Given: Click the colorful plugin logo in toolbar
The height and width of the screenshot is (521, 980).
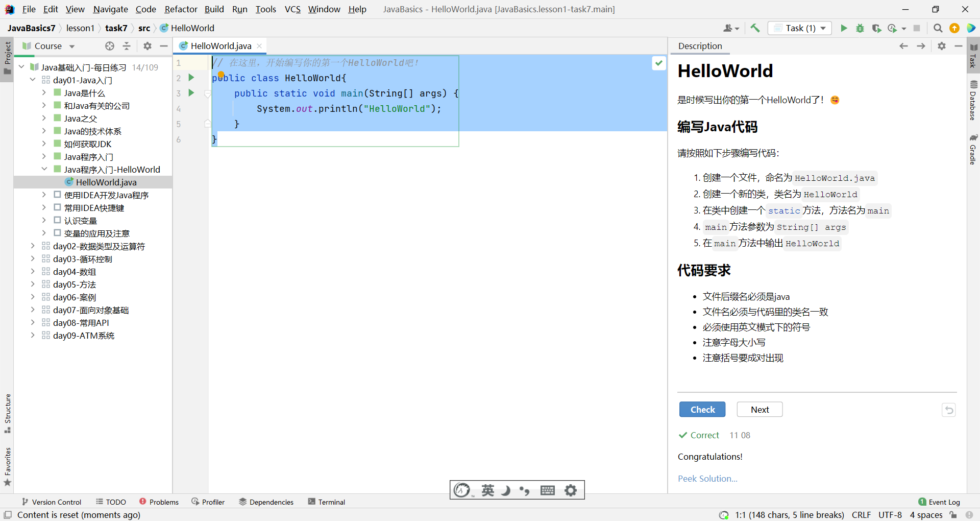Looking at the screenshot, I should 971,28.
